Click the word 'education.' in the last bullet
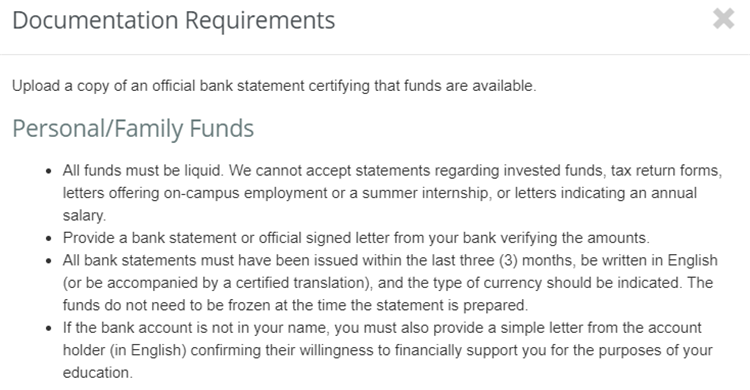Viewport: 750px width, 390px height. (98, 373)
